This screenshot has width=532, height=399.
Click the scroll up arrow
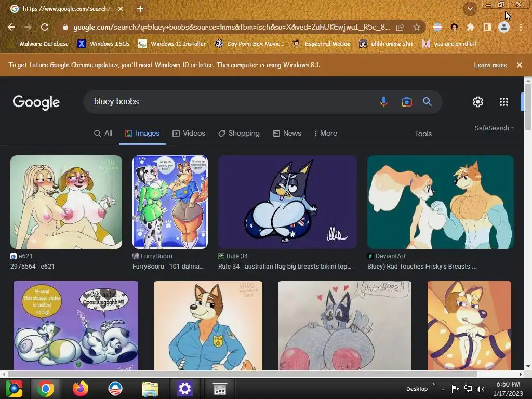(528, 80)
